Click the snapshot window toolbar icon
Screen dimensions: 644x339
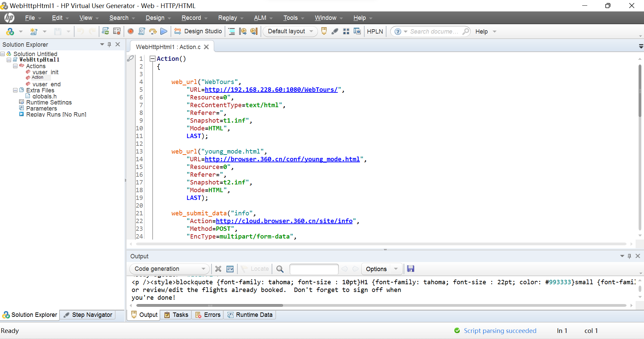click(x=357, y=31)
